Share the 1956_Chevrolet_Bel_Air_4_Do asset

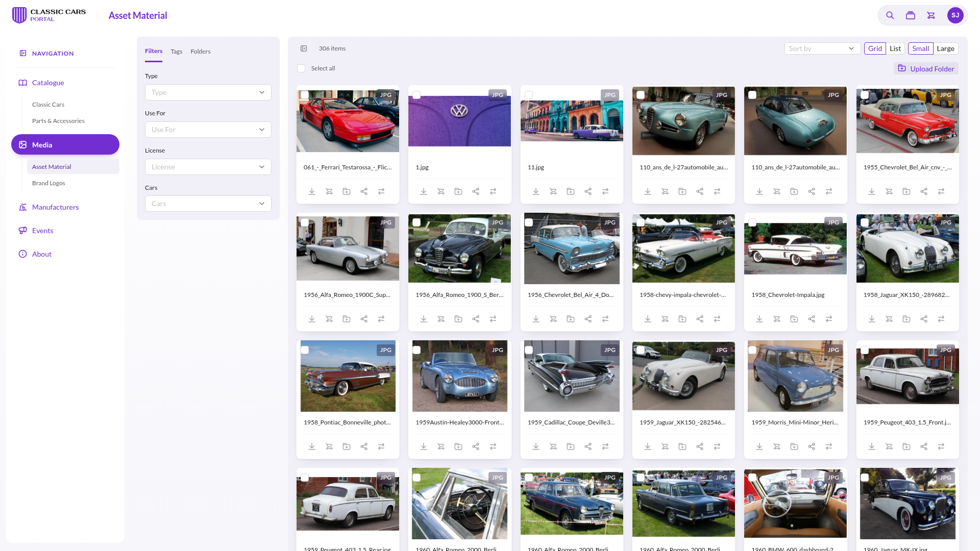pos(588,319)
